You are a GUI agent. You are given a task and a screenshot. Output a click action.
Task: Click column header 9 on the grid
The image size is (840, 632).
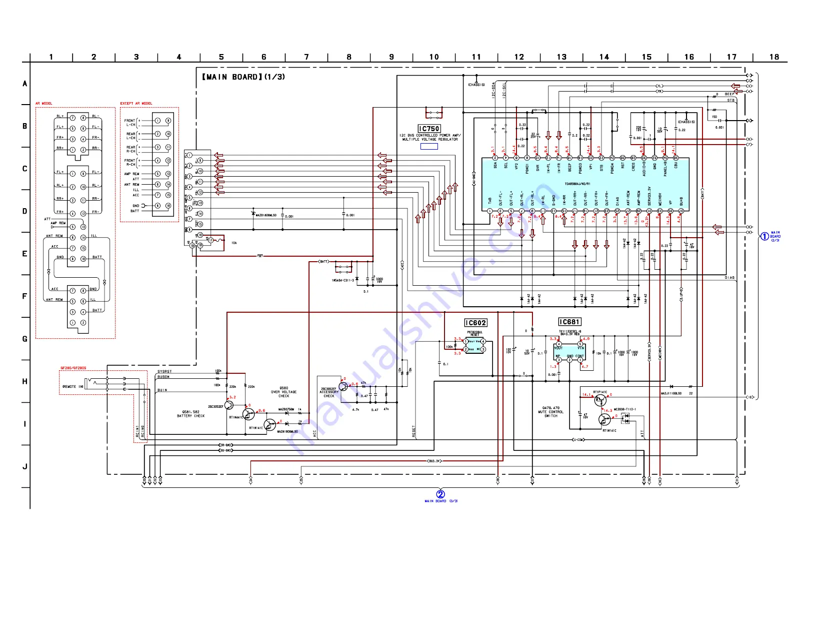pos(391,57)
